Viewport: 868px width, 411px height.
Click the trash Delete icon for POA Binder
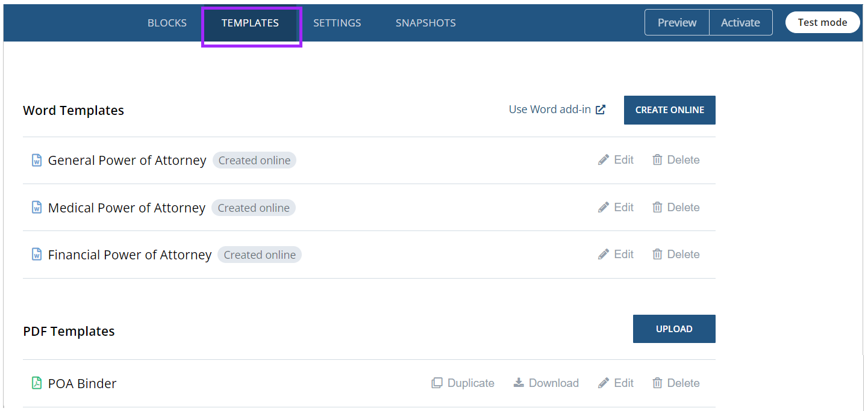click(x=657, y=383)
